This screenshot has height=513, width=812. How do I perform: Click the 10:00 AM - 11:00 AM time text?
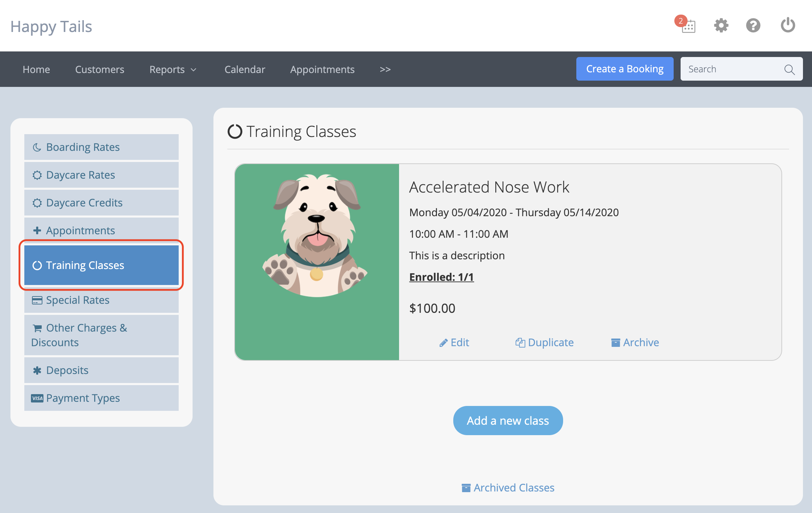458,234
